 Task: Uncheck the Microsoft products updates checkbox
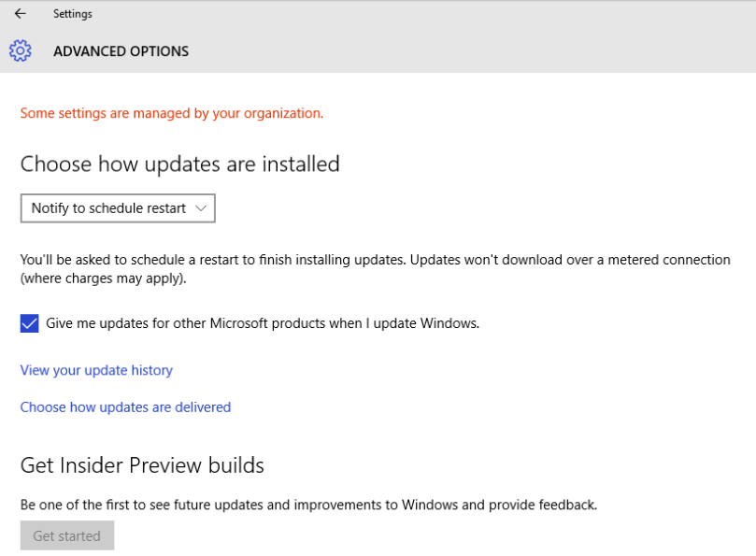pos(30,324)
